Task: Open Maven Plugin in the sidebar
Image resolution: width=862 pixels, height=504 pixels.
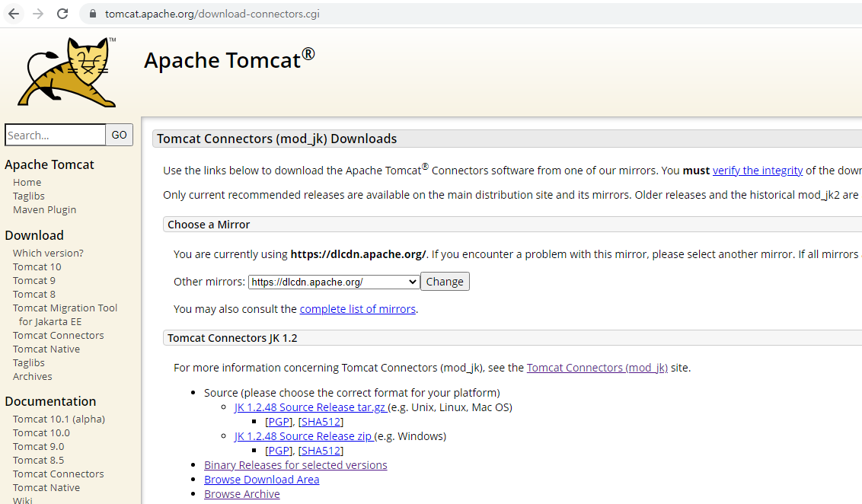Action: point(44,209)
